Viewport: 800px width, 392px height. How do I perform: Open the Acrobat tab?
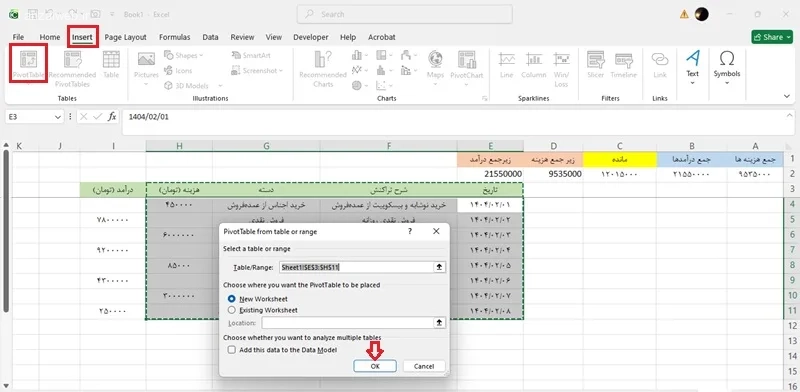click(x=382, y=37)
